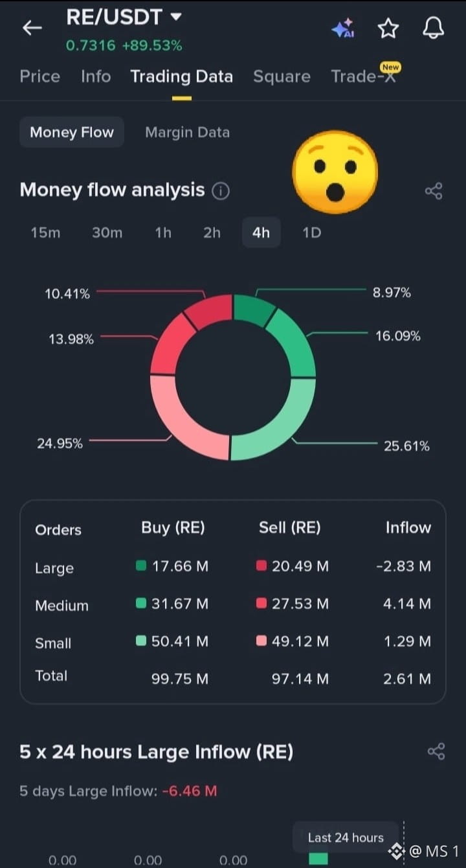Tap the back arrow icon

pos(32,27)
